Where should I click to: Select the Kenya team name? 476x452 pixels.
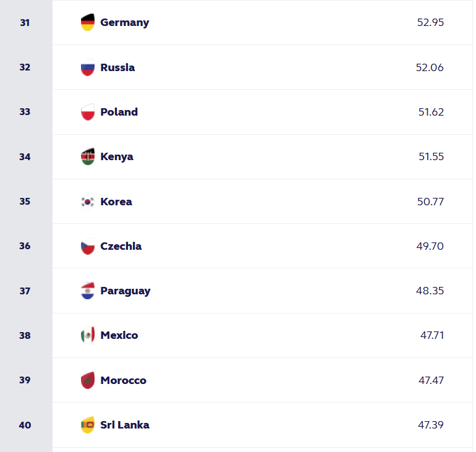(117, 156)
